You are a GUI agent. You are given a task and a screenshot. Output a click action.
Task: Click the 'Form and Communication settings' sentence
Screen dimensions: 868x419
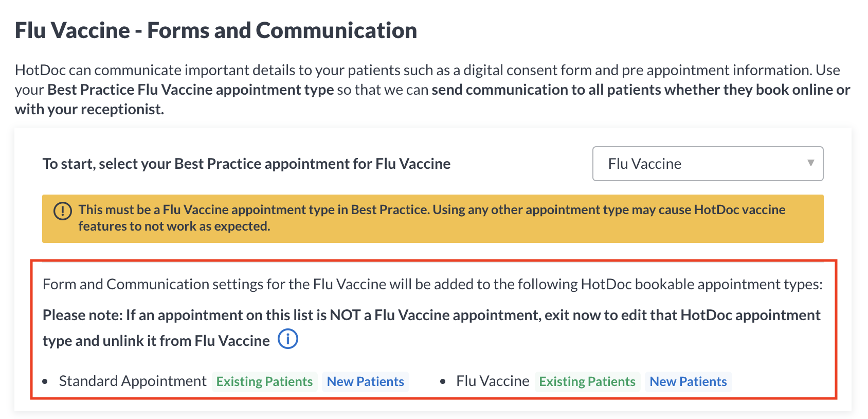(432, 284)
